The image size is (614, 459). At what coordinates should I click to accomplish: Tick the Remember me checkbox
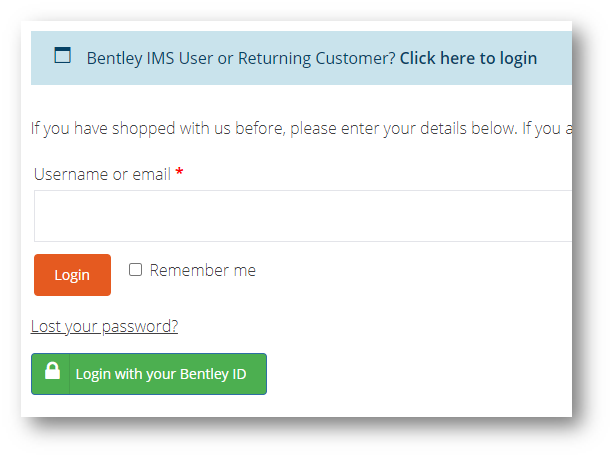[x=136, y=270]
